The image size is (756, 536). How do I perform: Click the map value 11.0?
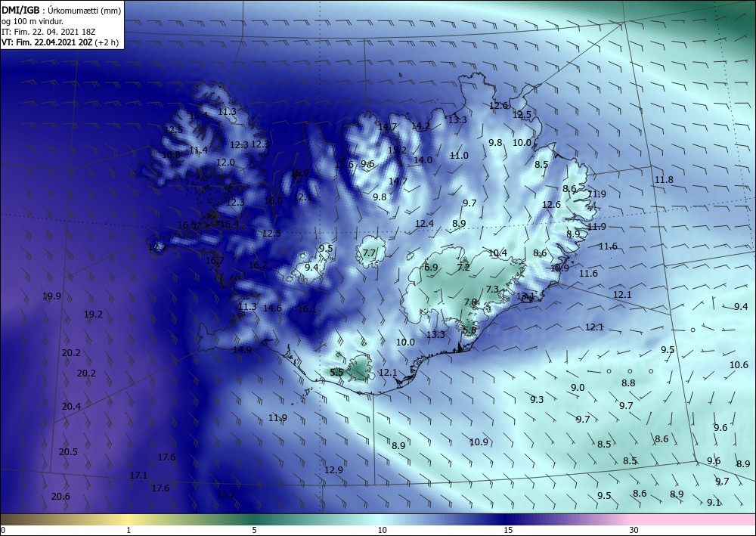point(459,155)
